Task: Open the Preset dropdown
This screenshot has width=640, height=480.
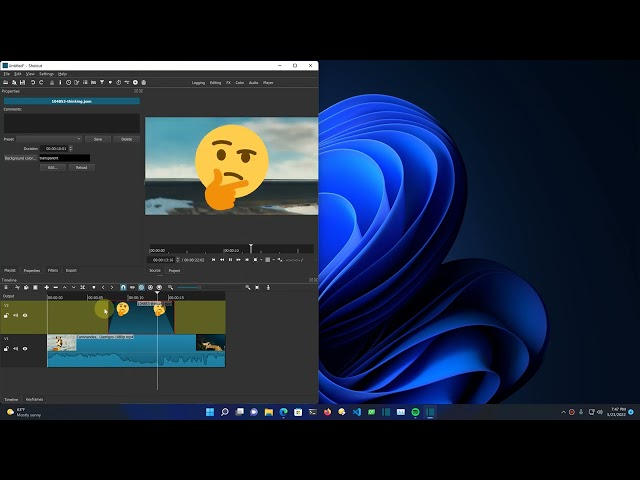Action: [x=49, y=139]
